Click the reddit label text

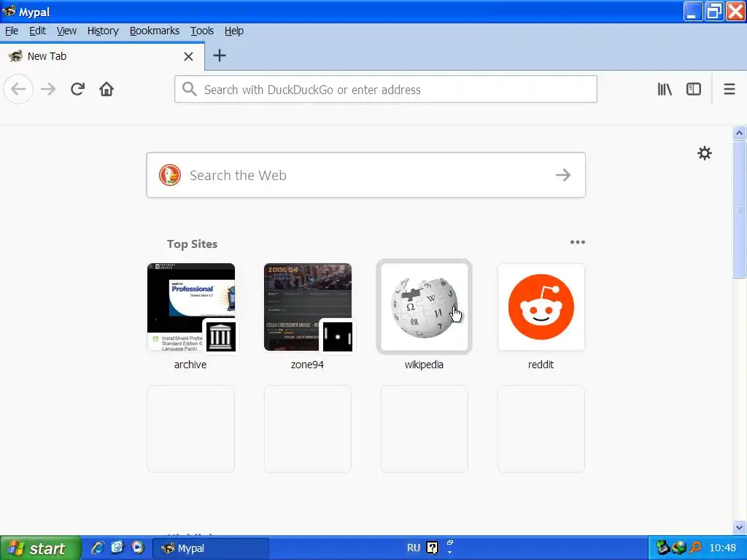(x=541, y=365)
